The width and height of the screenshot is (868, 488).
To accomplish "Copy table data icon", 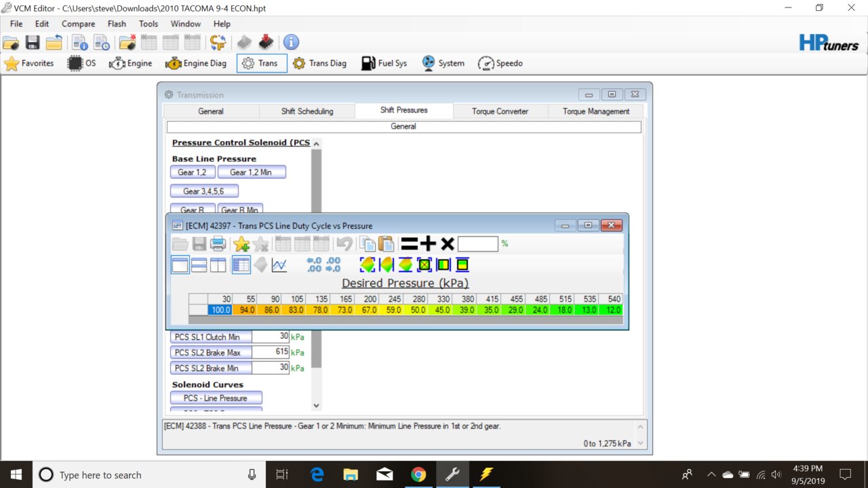I will (368, 244).
